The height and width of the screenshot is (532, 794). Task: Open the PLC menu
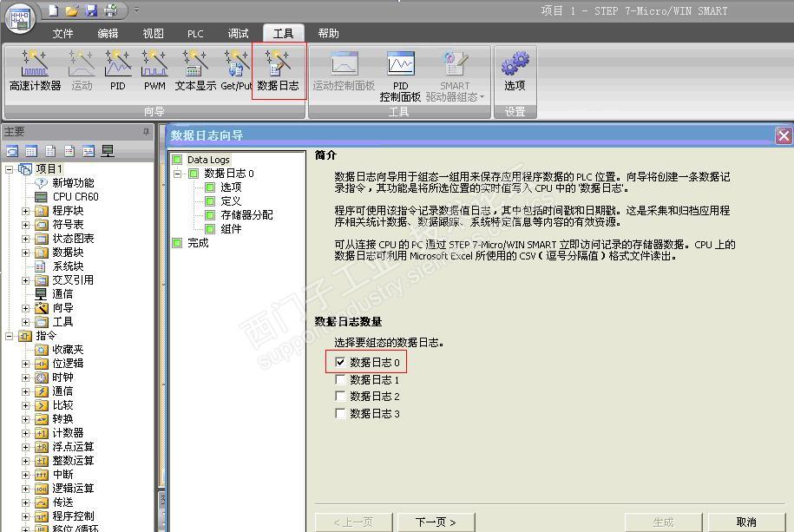tap(195, 34)
